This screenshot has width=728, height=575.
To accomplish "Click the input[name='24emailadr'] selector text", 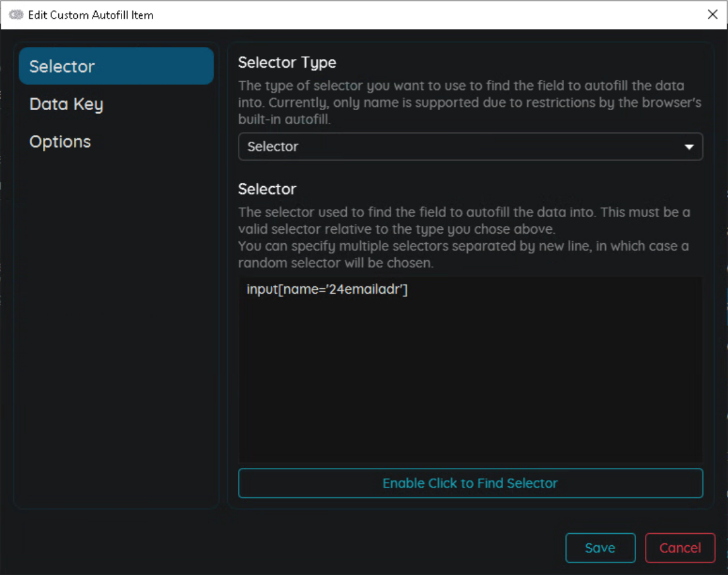I will pyautogui.click(x=327, y=290).
